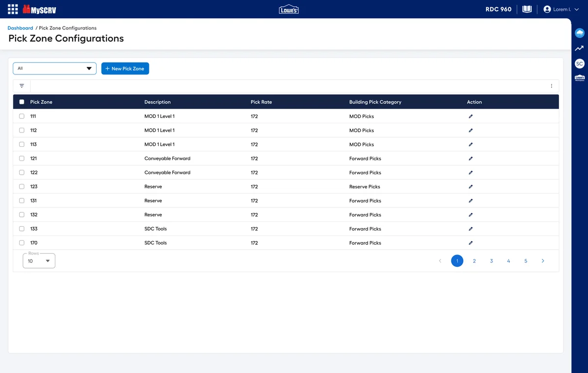Image resolution: width=588 pixels, height=373 pixels.
Task: Edit pick zone 121 pencil icon
Action: point(470,159)
